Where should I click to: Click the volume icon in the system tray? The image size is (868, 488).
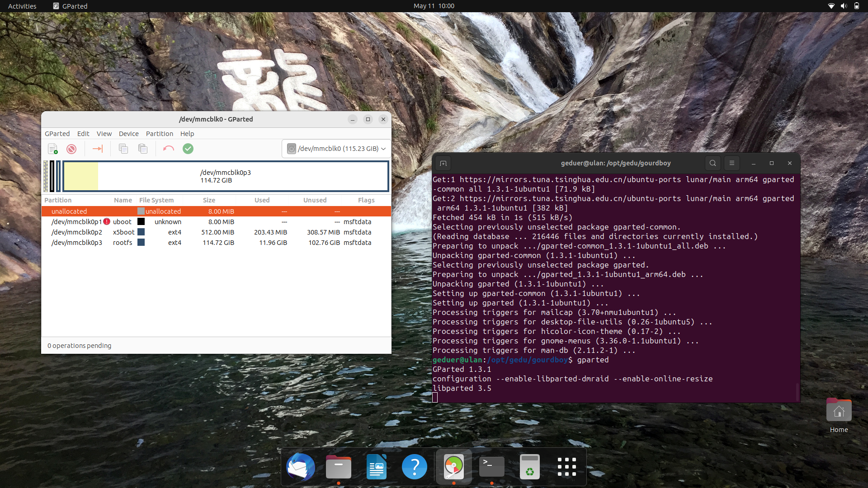pos(844,6)
